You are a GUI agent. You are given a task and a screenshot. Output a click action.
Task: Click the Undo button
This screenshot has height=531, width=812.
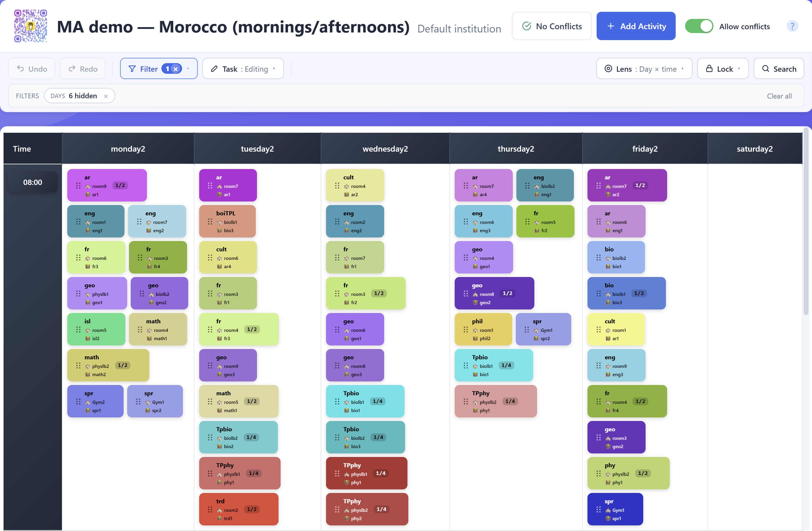[32, 69]
